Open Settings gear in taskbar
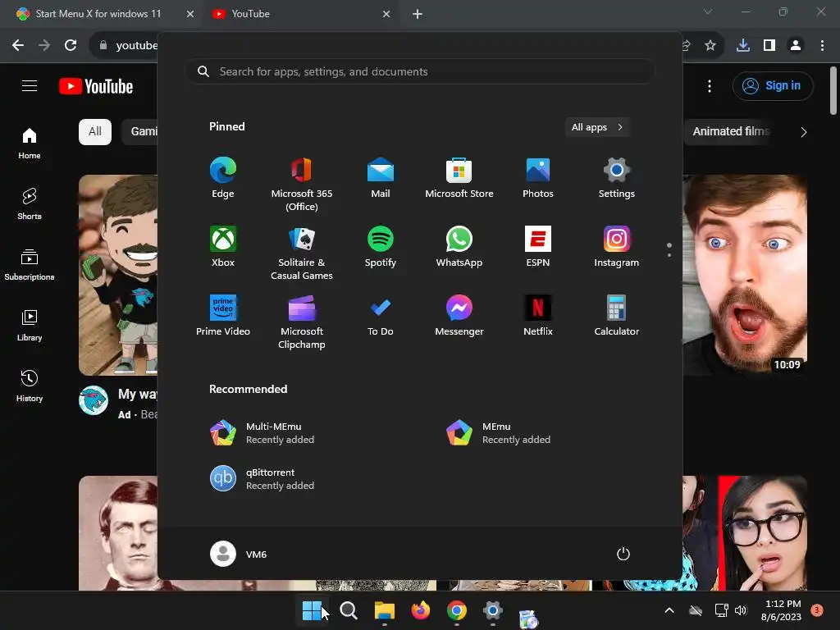The height and width of the screenshot is (630, 840). (492, 610)
